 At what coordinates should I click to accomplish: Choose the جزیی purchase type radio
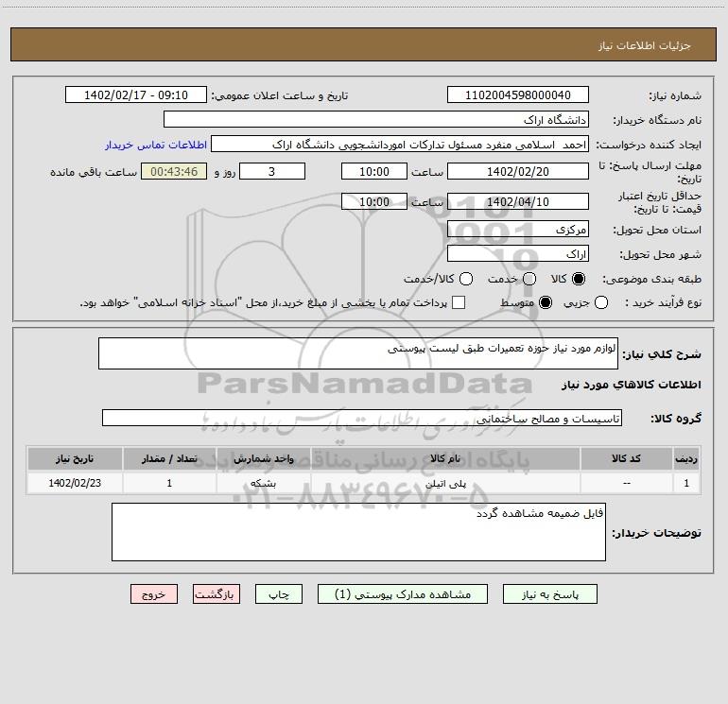(601, 302)
